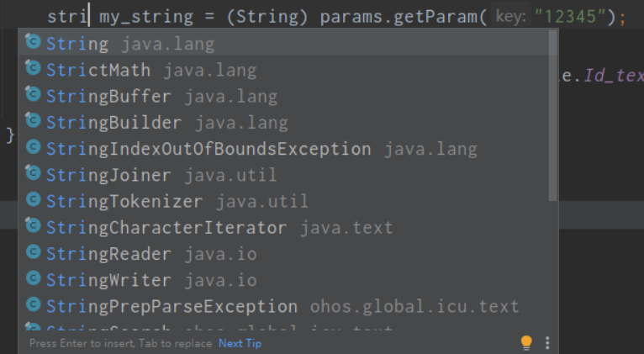The height and width of the screenshot is (354, 644).
Task: Choose StringIndexOutOfBoundsException from suggestions
Action: [209, 149]
